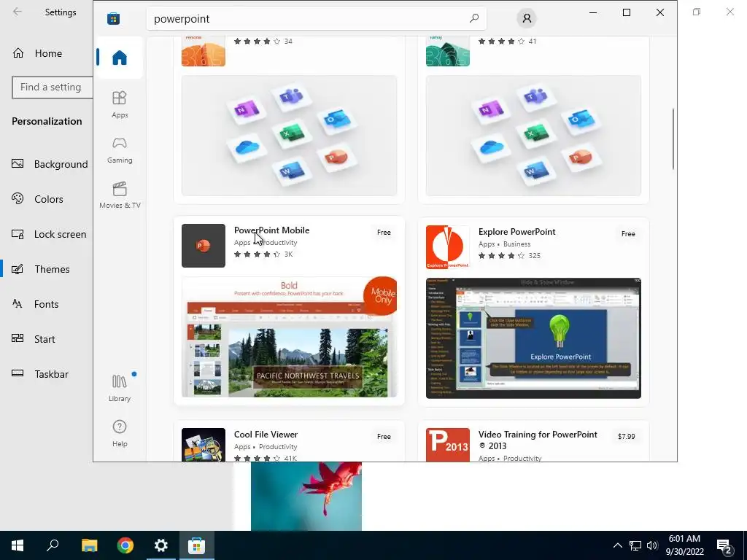Click the Free label for PowerPoint Mobile
The image size is (747, 560).
384,233
